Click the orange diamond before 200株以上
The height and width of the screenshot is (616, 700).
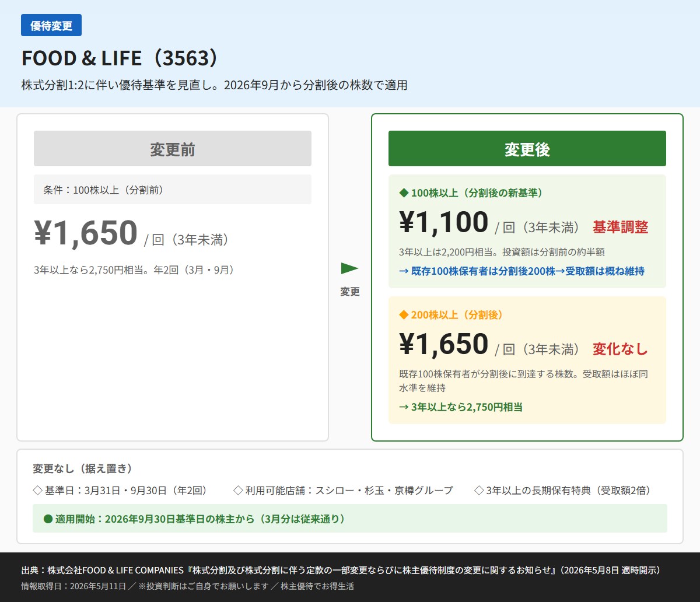tap(404, 315)
